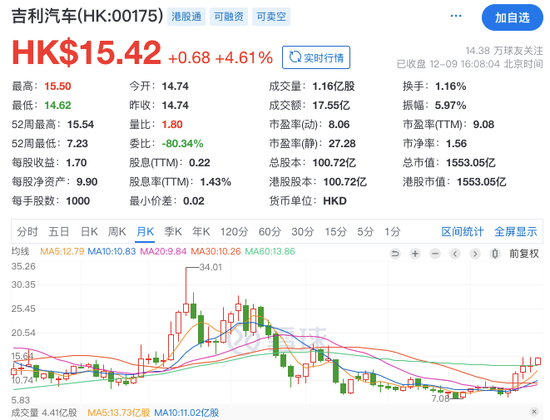
Task: Click the 成交量 value 1.16亿股
Action: point(334,86)
